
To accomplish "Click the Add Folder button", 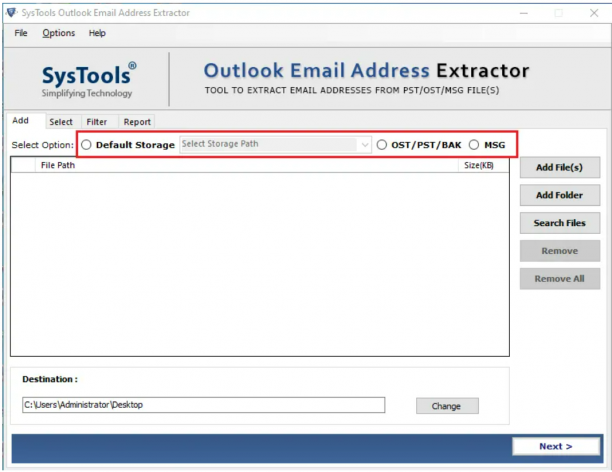I will tap(559, 195).
